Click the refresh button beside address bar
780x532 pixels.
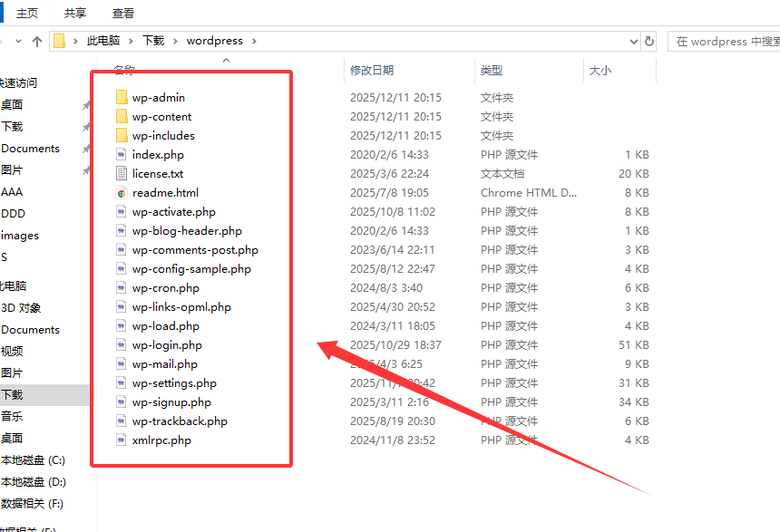[x=649, y=41]
